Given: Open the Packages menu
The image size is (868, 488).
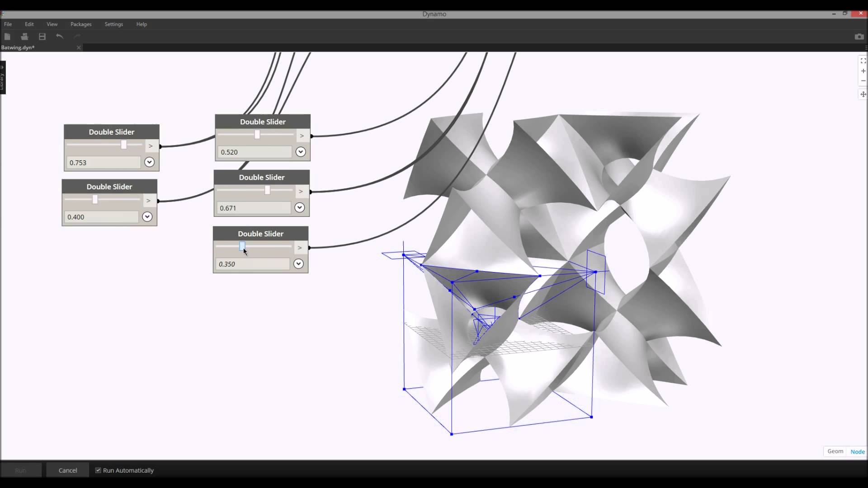Looking at the screenshot, I should 80,24.
